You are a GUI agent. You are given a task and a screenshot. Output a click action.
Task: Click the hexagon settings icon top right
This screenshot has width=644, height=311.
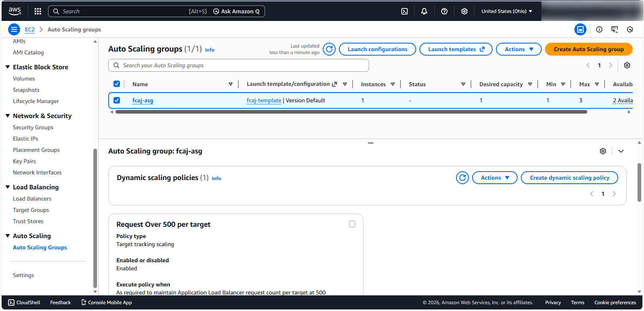(x=630, y=29)
